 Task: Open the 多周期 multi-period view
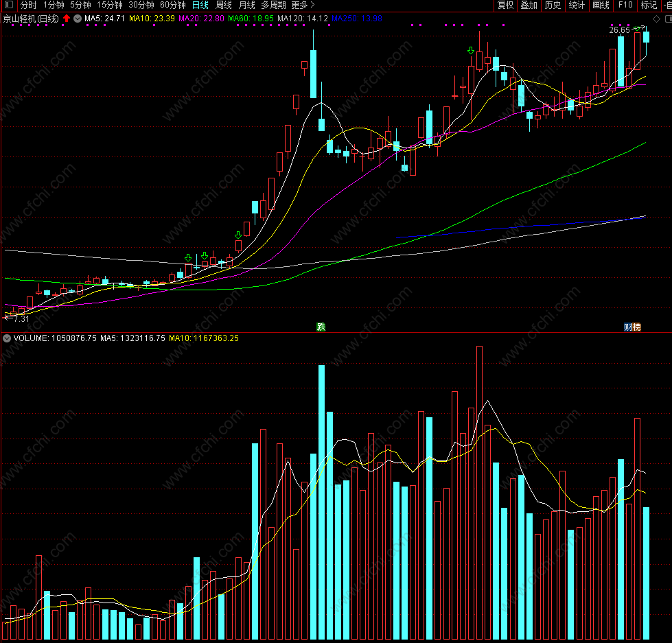tap(273, 5)
